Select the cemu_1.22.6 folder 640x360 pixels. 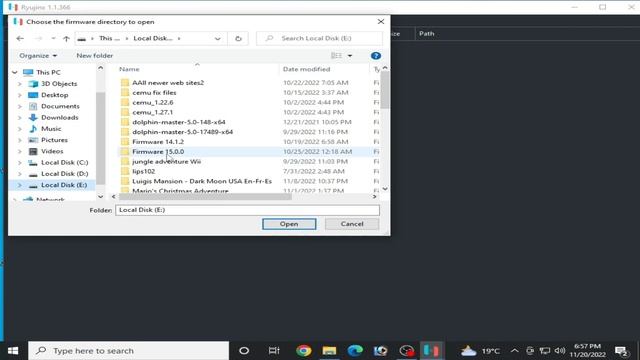152,102
